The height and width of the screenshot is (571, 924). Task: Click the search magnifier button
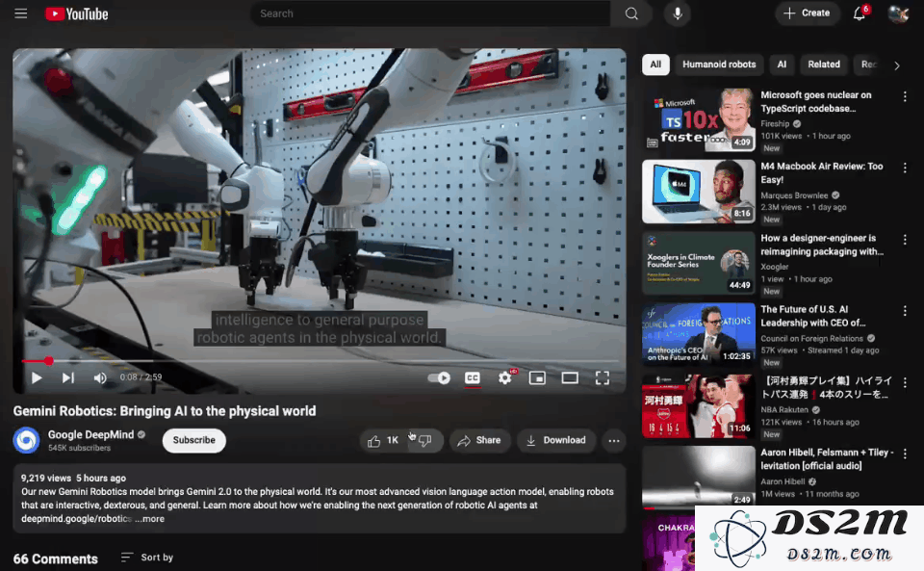click(x=631, y=13)
